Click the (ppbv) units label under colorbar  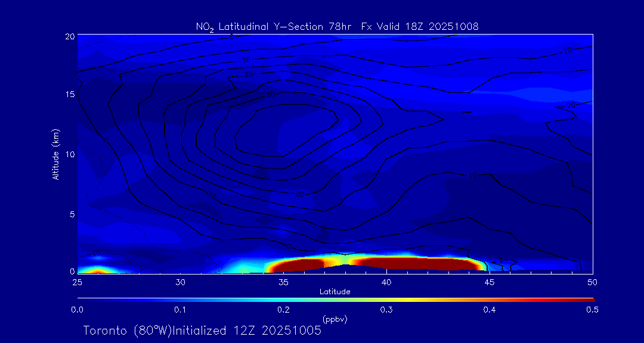334,319
